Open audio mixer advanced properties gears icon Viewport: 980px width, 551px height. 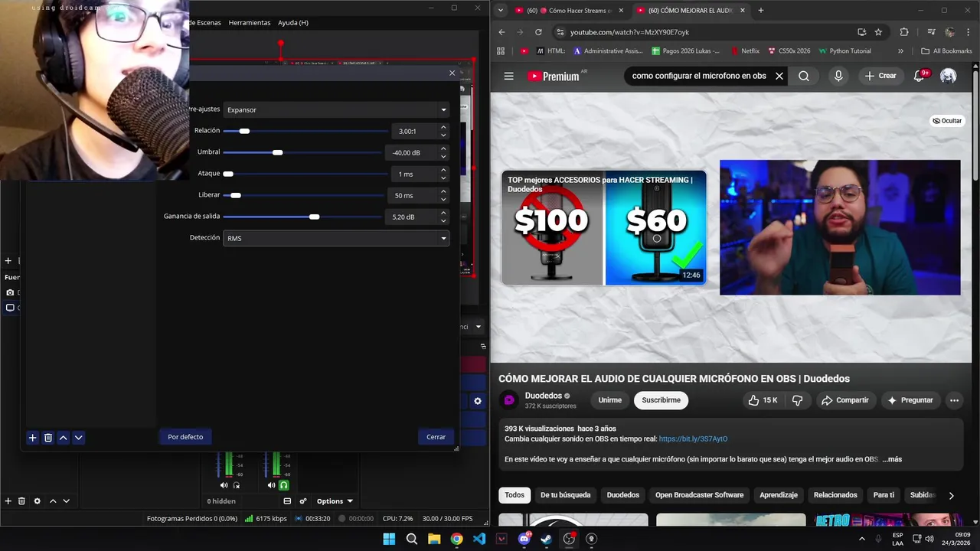303,501
